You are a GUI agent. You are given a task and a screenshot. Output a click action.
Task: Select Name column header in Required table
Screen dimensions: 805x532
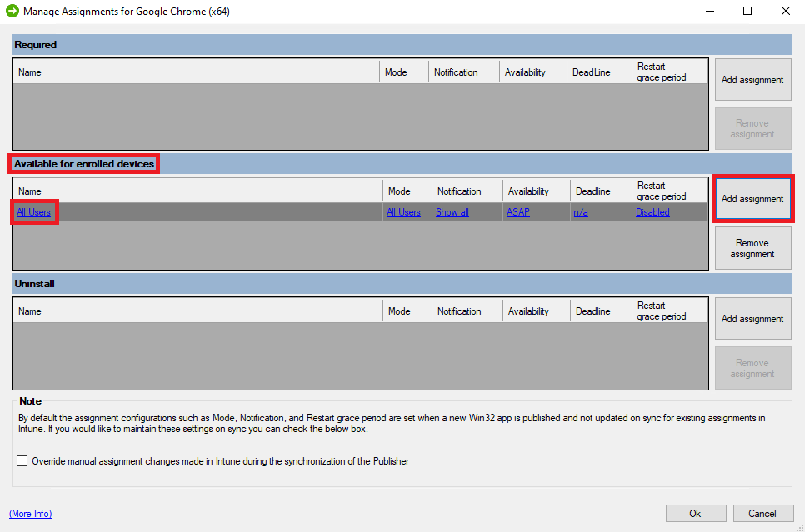(x=196, y=72)
